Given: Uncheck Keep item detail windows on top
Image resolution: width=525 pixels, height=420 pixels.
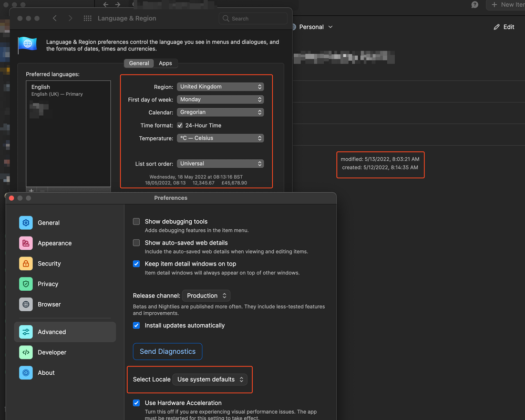Looking at the screenshot, I should pos(137,264).
